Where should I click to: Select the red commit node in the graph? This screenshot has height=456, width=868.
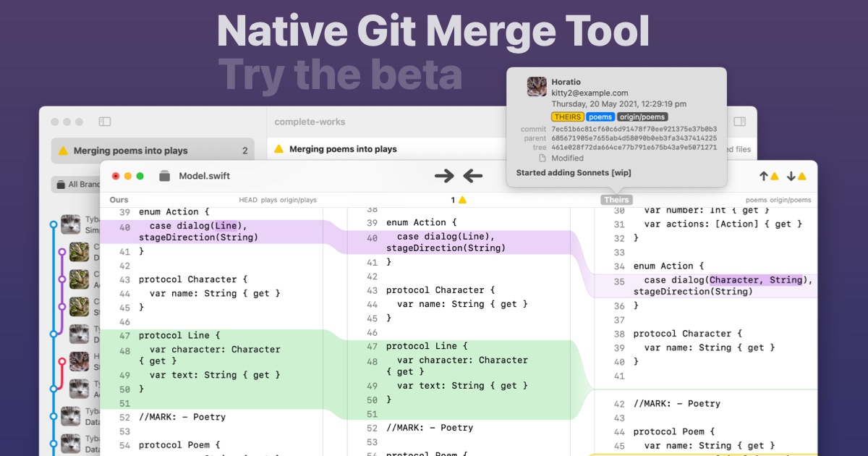[63, 360]
